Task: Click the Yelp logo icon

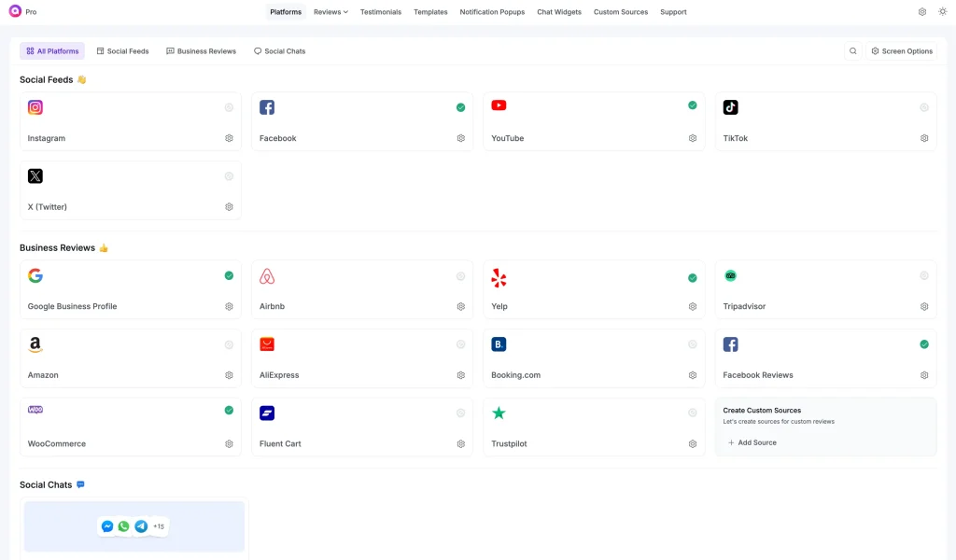Action: click(499, 278)
